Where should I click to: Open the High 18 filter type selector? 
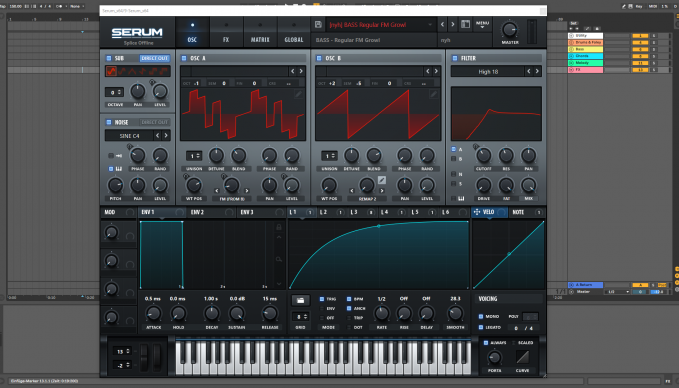(488, 71)
